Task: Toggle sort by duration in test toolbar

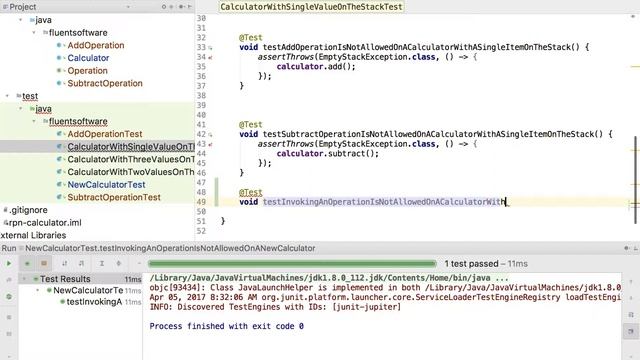Action: point(81,264)
